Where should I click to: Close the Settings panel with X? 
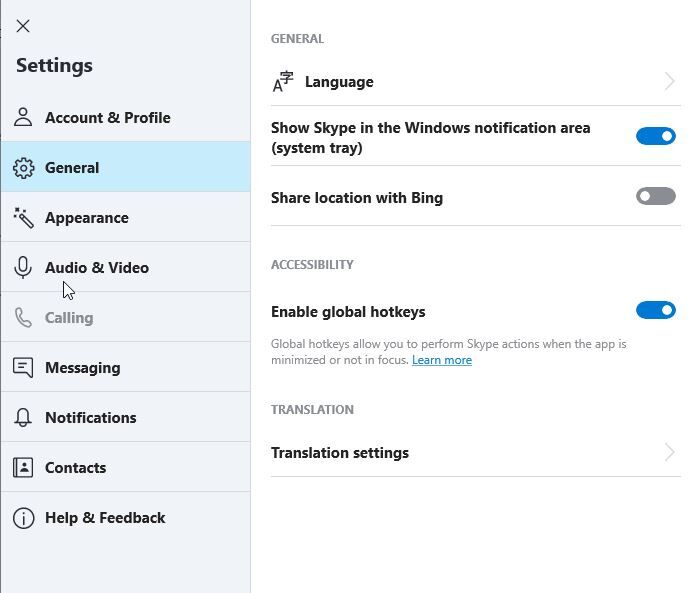click(23, 26)
